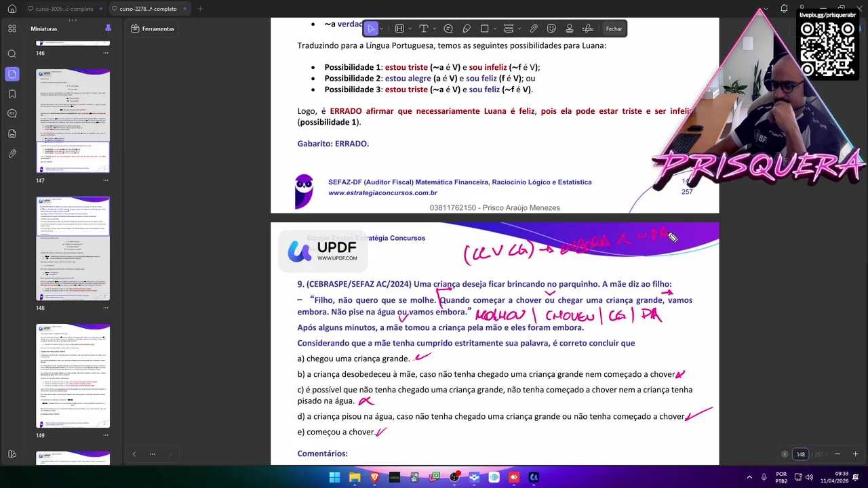Open File Explorer from taskbar
This screenshot has height=488, width=868.
coord(355,477)
